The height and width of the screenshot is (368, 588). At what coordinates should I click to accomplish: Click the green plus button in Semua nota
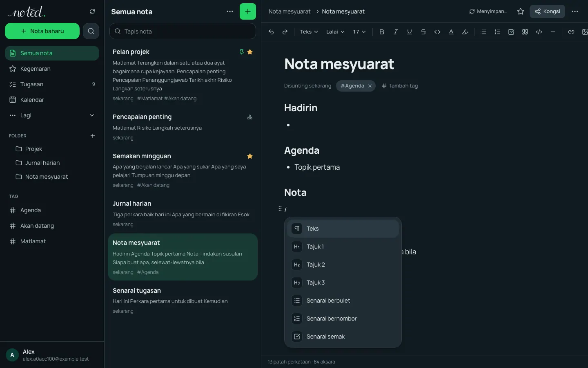248,11
